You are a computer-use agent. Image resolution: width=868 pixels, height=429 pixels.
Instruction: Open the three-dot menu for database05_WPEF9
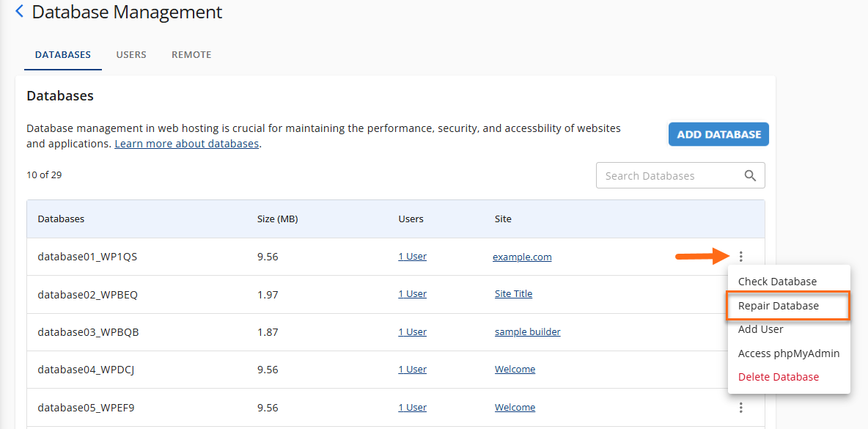tap(741, 408)
